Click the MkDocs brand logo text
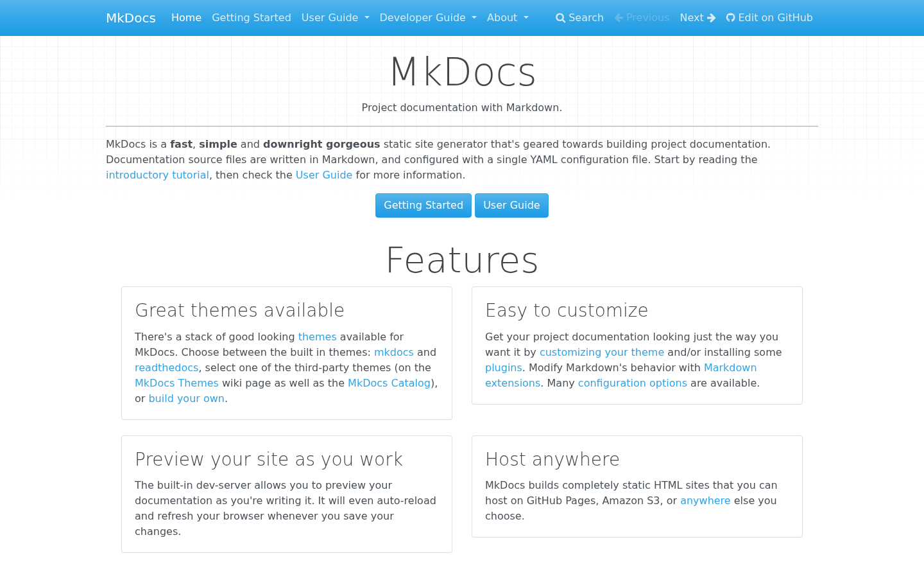The width and height of the screenshot is (924, 578). coord(131,18)
